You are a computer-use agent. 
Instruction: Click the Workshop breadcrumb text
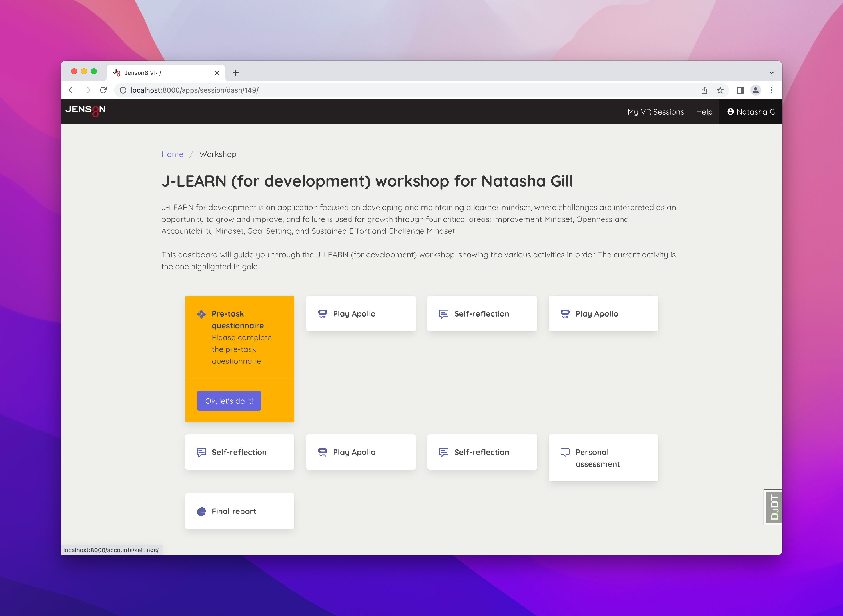(218, 154)
